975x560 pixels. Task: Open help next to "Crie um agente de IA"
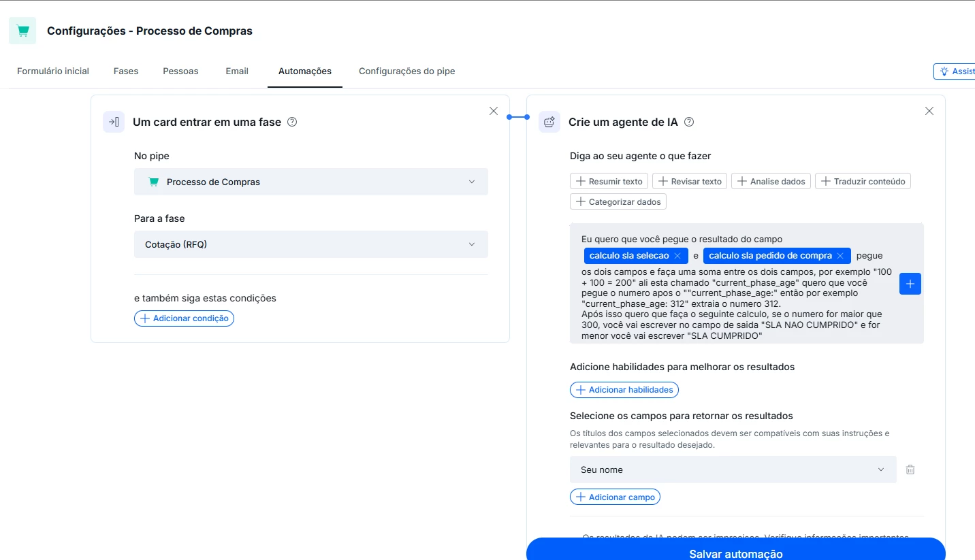tap(688, 122)
